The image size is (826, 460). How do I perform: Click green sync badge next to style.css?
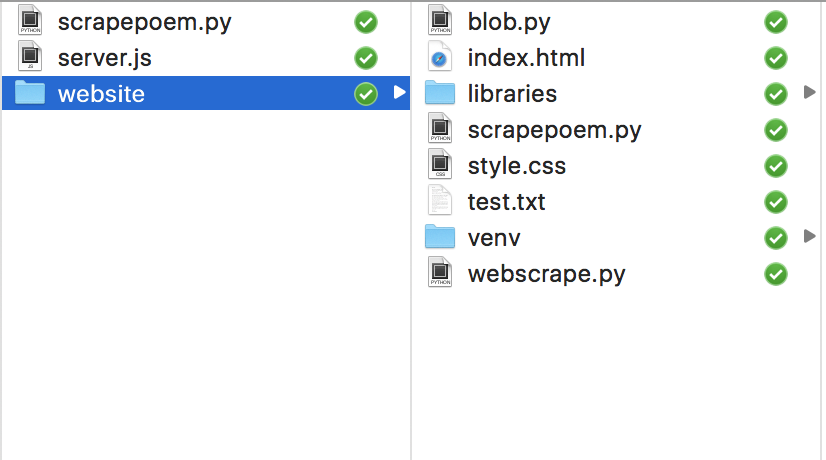point(776,166)
